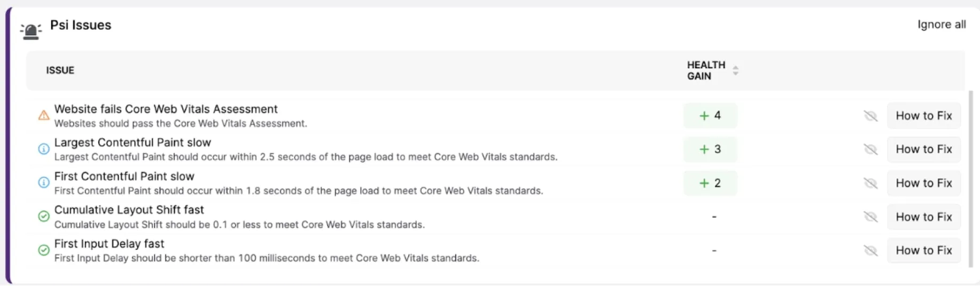Click warning triangle icon for Core Web Vitals
Viewport: 980px width, 286px height.
click(x=44, y=115)
